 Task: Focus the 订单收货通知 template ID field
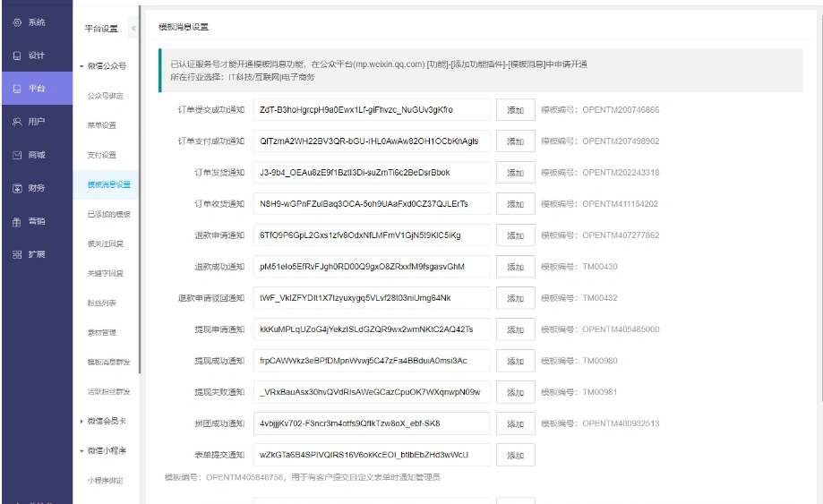(372, 204)
